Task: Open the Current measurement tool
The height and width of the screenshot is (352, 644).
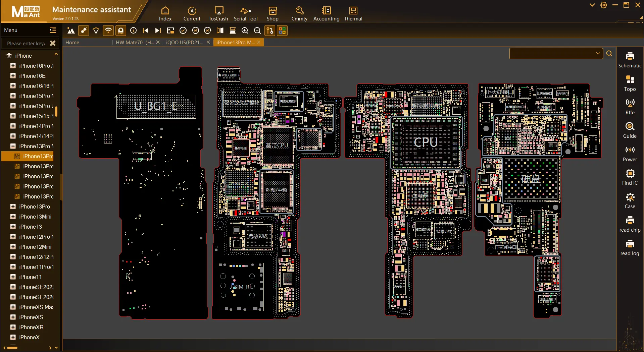Action: (x=192, y=14)
